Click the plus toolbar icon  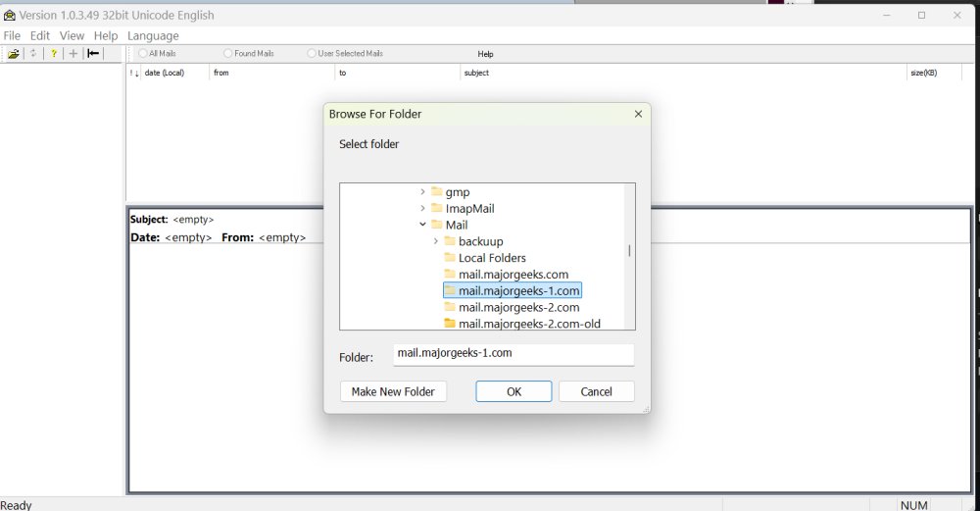73,54
